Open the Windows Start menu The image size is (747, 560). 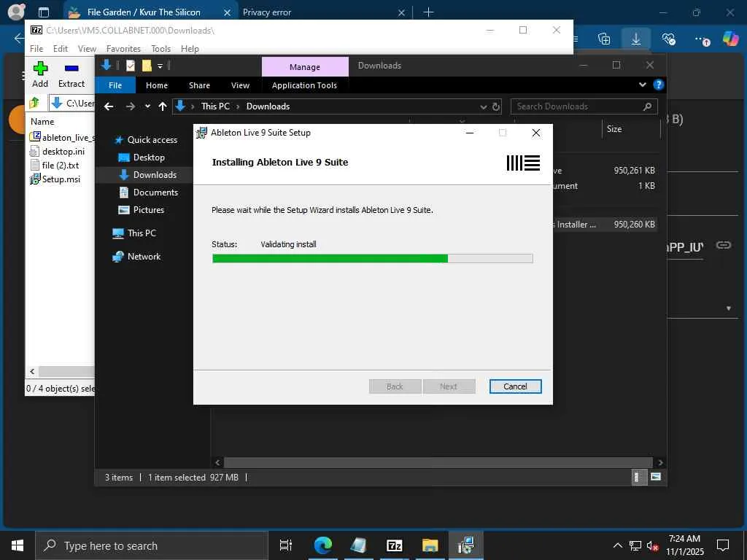point(18,545)
